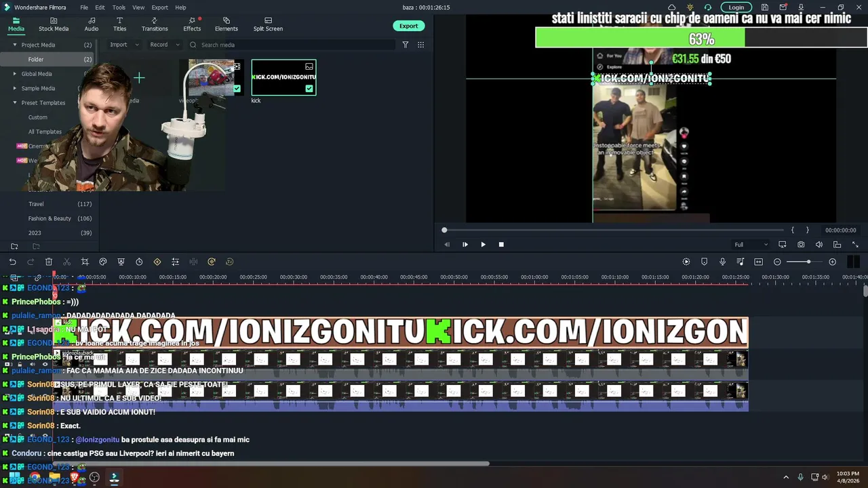Image resolution: width=868 pixels, height=488 pixels.
Task: Click the timeline zoom slider
Action: [x=804, y=262]
